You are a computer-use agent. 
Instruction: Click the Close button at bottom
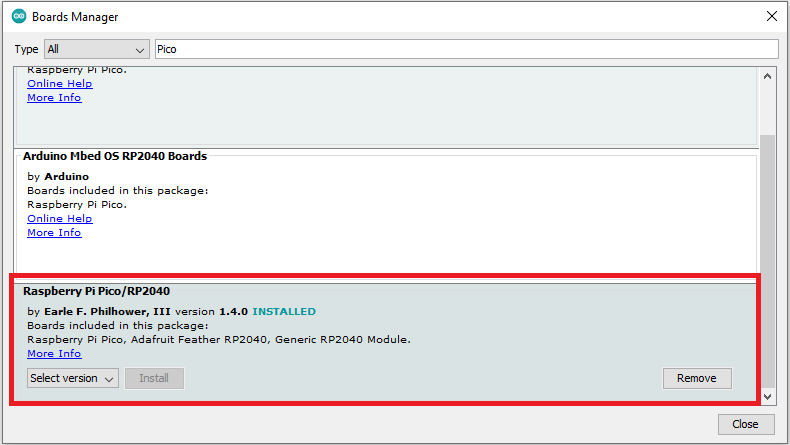(746, 424)
